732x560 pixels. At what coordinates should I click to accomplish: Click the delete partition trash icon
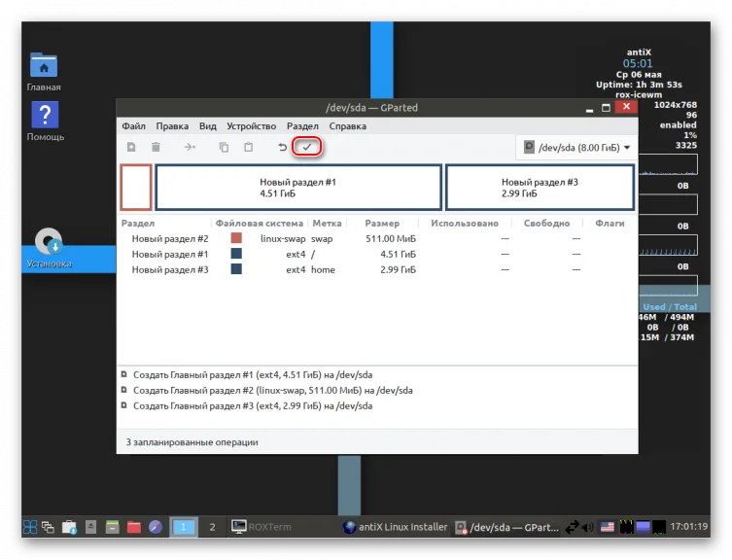click(156, 147)
